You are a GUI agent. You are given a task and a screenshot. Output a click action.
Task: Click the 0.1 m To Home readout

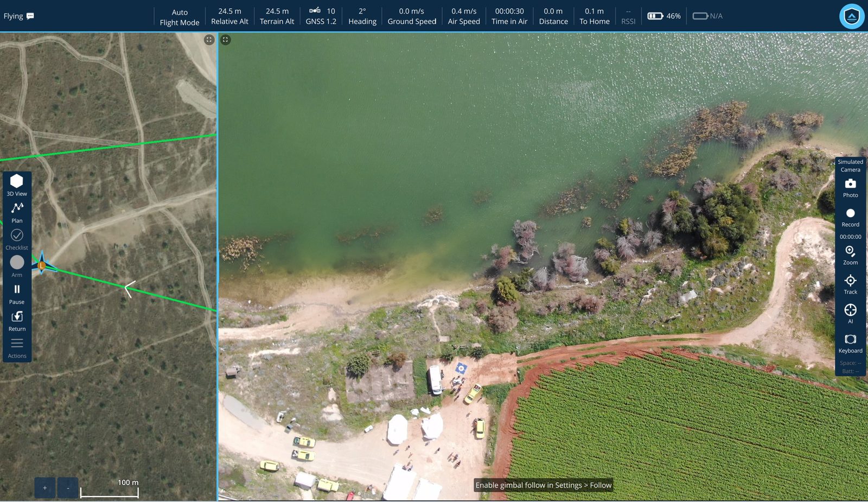coord(595,16)
